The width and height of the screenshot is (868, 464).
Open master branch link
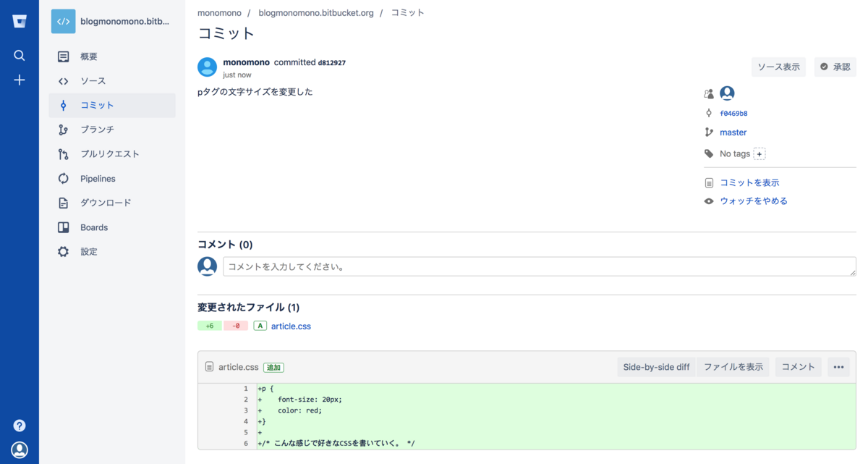733,132
